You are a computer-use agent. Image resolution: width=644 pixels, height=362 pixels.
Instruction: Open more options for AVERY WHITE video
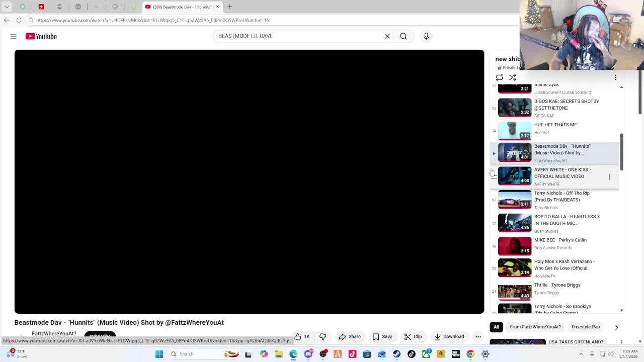coord(610,177)
